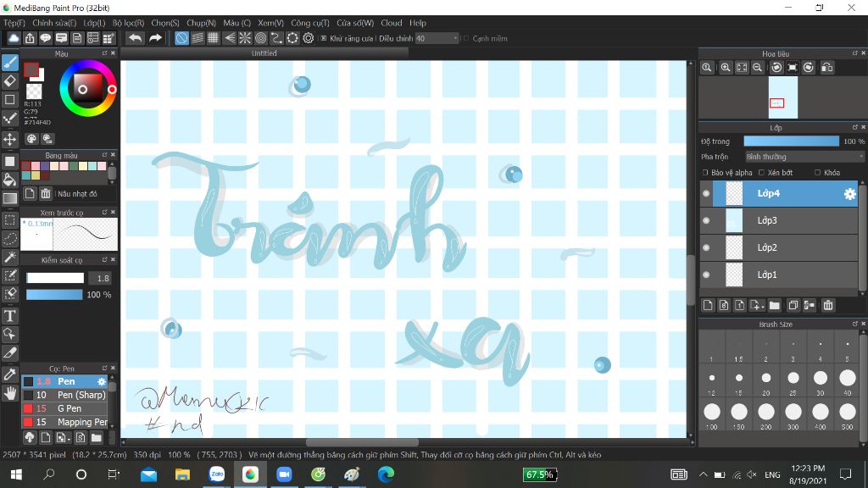Viewport: 868px width, 488px height.
Task: Duplicate the current layer
Action: coord(793,305)
